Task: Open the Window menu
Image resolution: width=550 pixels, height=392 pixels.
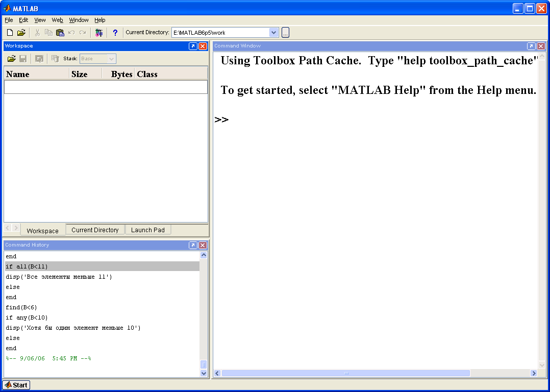Action: (x=79, y=20)
